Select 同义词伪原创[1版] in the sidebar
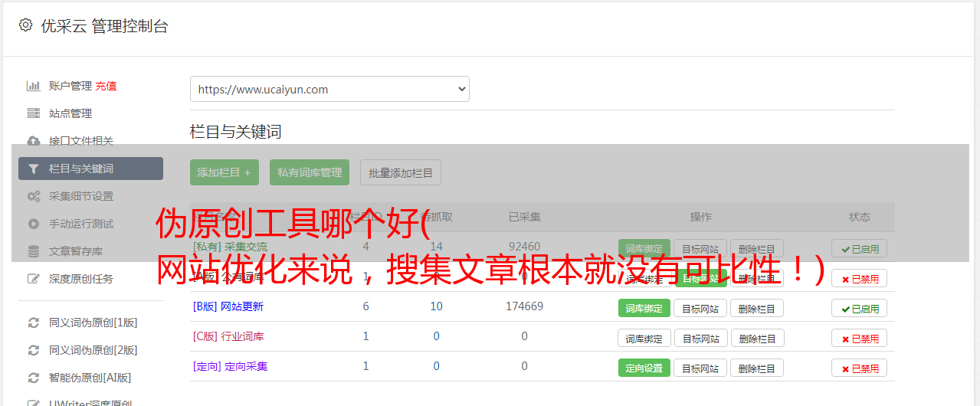This screenshot has width=980, height=406. (93, 323)
